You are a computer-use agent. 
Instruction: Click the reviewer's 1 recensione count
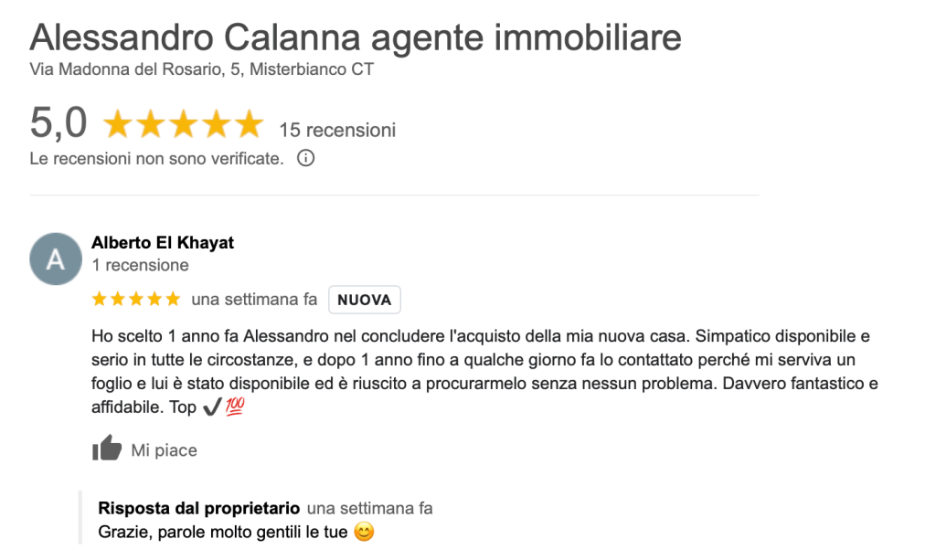point(140,265)
